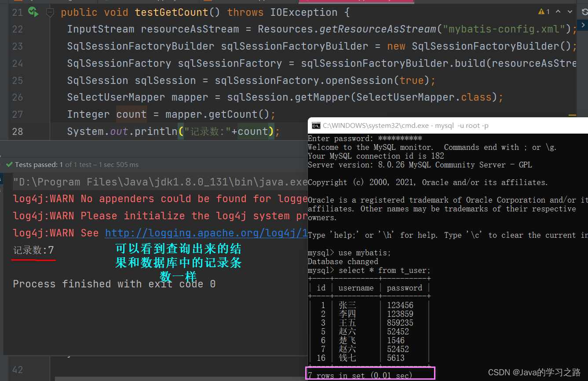
Task: Click 'Database changed' line in cmd window
Action: [343, 261]
